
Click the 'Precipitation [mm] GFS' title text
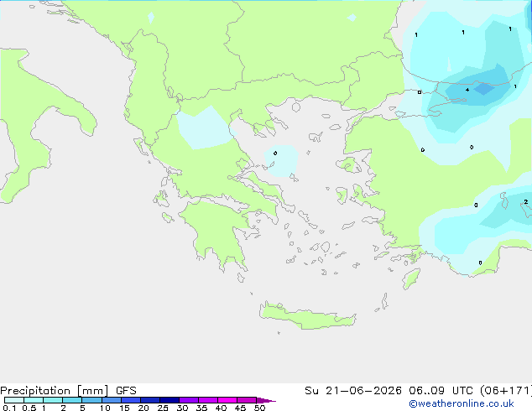point(68,391)
